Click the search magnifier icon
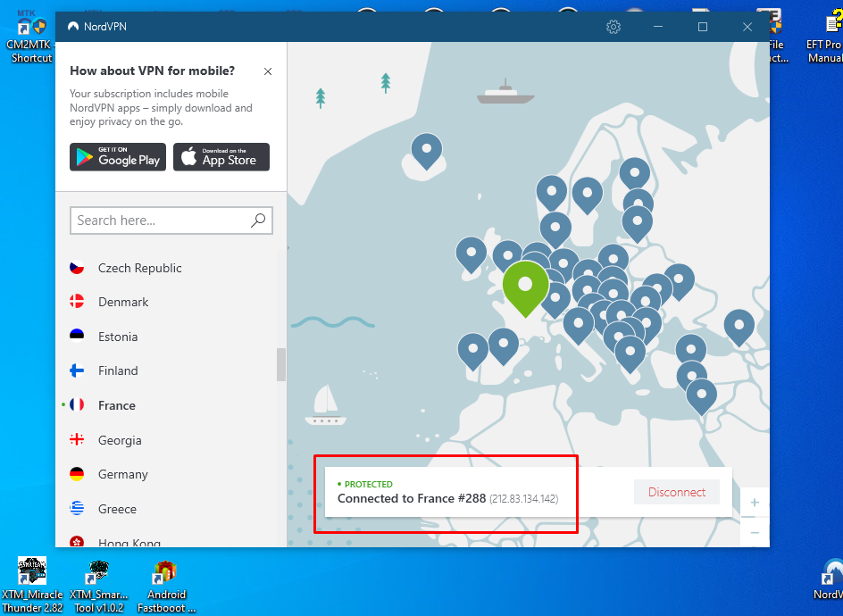843x616 pixels. (258, 220)
